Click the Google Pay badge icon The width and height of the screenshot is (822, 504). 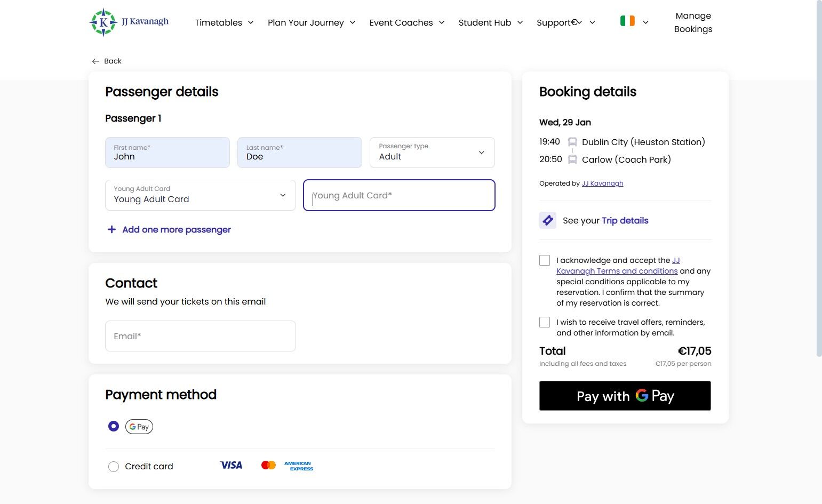[x=139, y=427]
